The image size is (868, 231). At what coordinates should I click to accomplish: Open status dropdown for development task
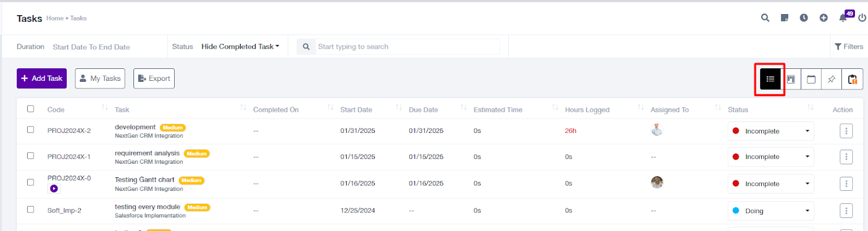pyautogui.click(x=770, y=131)
